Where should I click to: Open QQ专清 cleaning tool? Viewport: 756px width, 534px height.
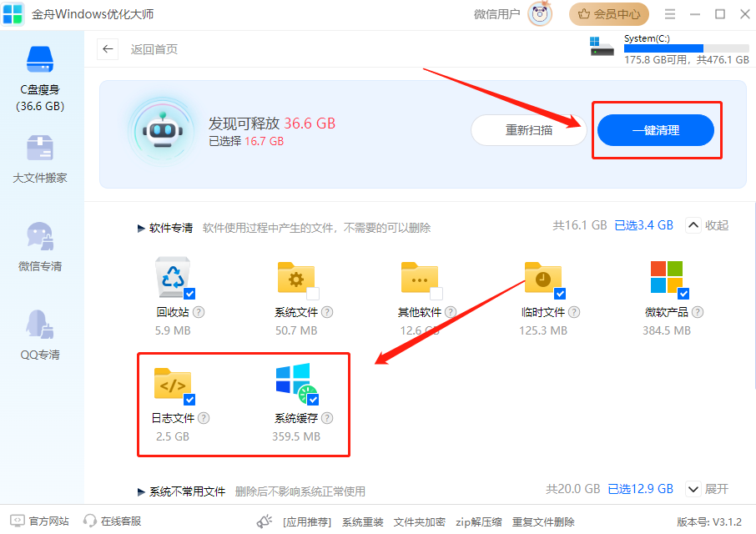click(40, 336)
